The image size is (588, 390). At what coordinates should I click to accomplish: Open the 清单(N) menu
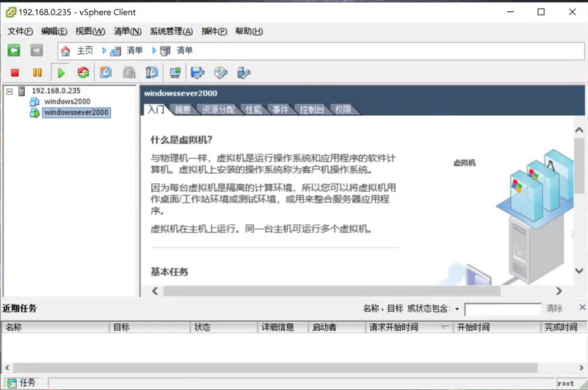pyautogui.click(x=127, y=31)
